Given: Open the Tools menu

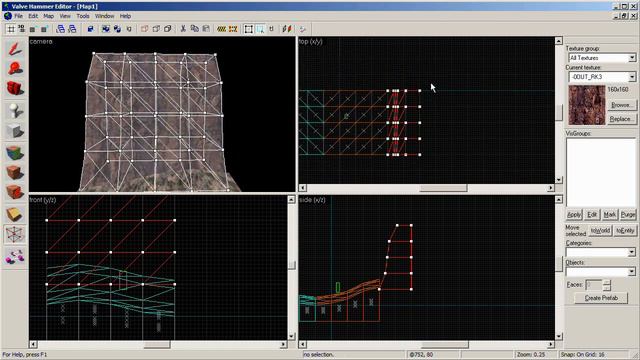Looking at the screenshot, I should click(82, 16).
